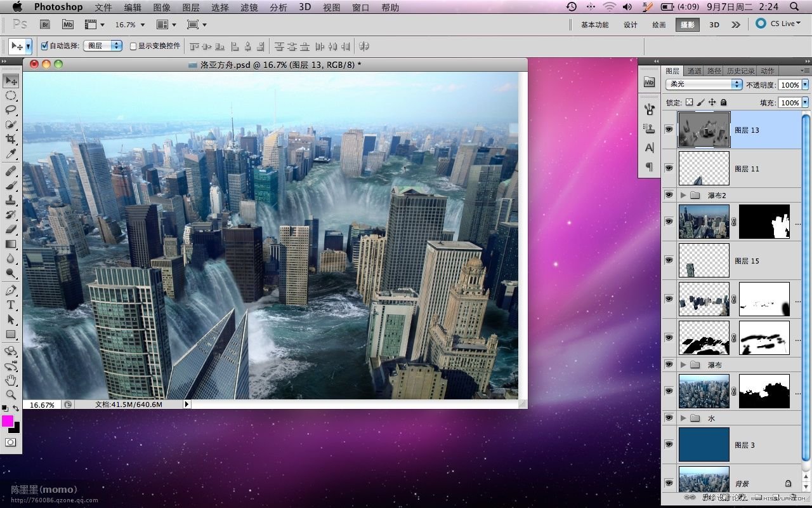
Task: Select the Elliptical Marquee tool
Action: [11, 96]
